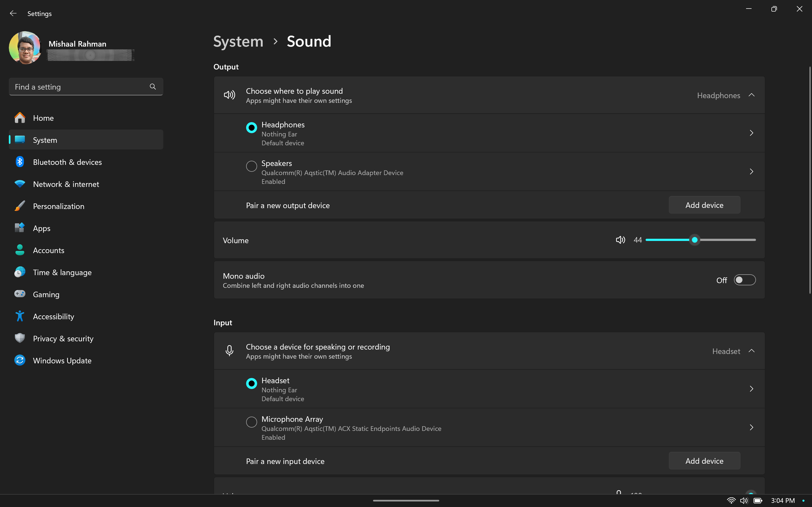This screenshot has height=507, width=812.
Task: Click Add device for new output
Action: [704, 205]
